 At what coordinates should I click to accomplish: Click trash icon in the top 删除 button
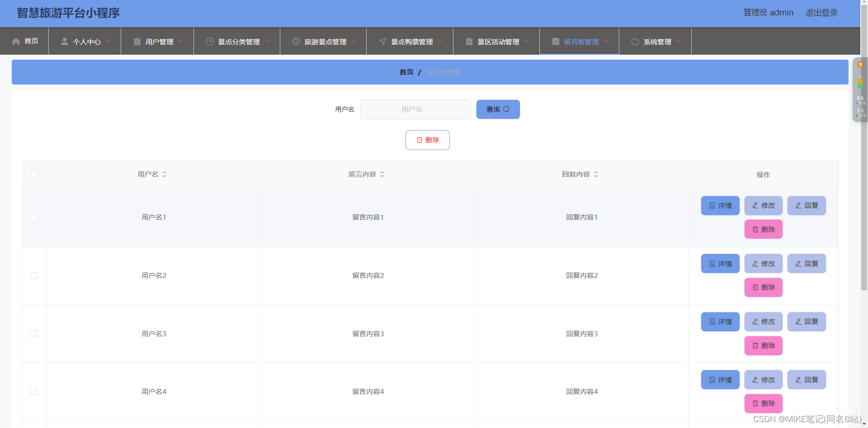419,140
